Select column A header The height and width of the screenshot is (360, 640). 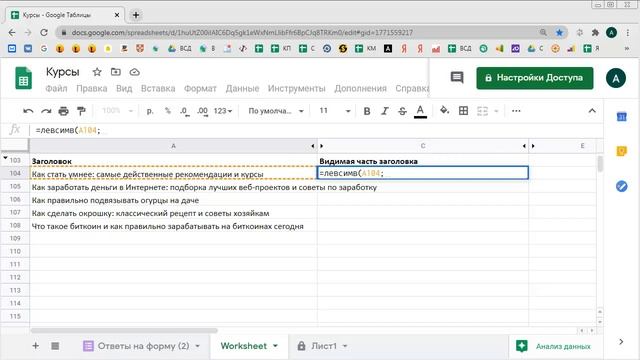[x=173, y=146]
